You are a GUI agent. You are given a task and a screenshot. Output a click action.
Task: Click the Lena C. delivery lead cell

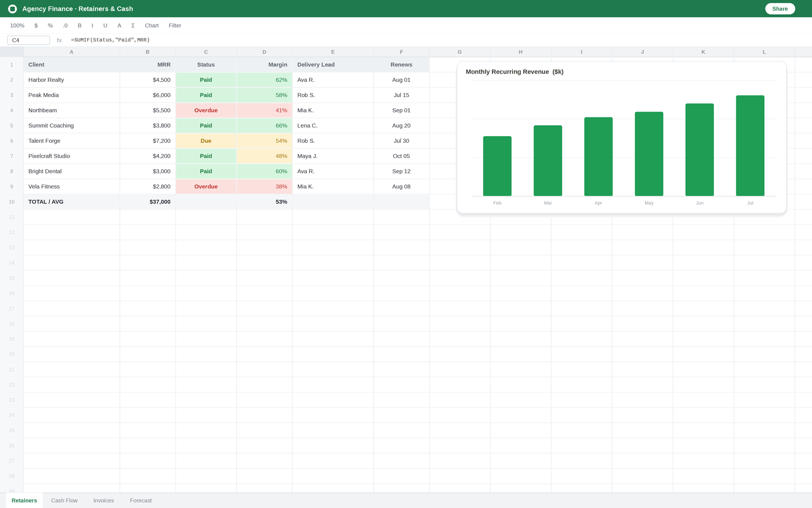click(x=333, y=125)
